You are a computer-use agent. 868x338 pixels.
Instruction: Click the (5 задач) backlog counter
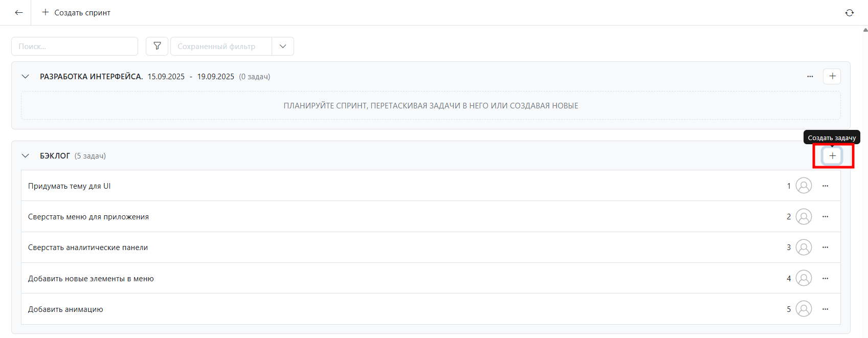pyautogui.click(x=90, y=155)
